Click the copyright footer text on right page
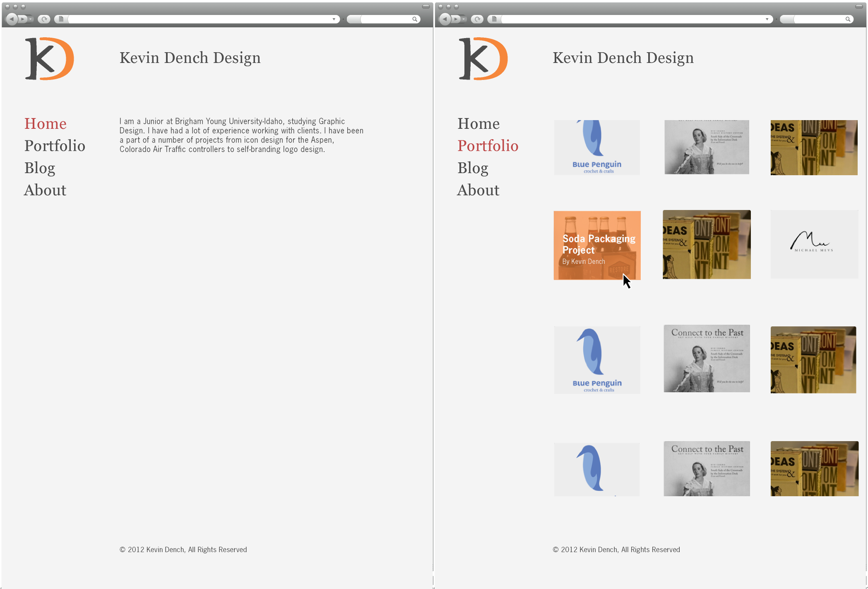 (x=616, y=550)
